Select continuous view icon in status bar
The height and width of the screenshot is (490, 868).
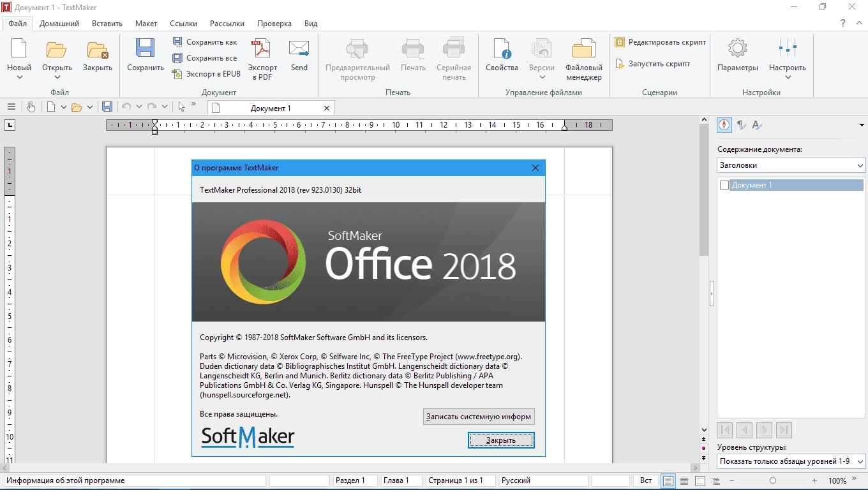[684, 480]
